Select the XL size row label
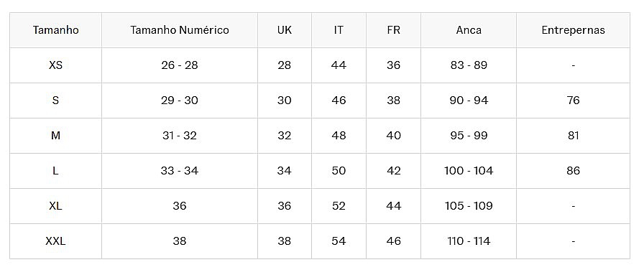 55,206
